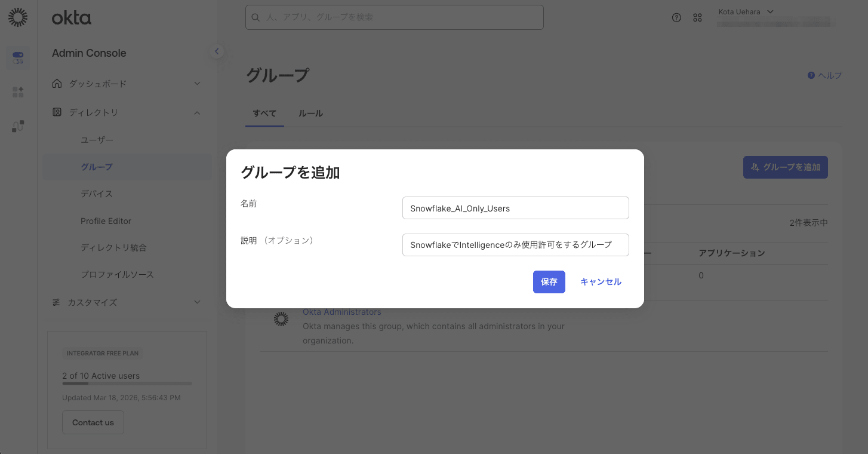Click the add-apps grid icon in left rail
This screenshot has height=454, width=868.
[x=18, y=92]
